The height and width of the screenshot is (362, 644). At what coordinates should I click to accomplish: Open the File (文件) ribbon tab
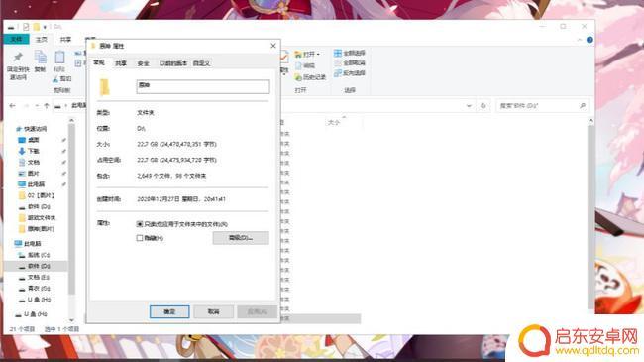tap(17, 39)
